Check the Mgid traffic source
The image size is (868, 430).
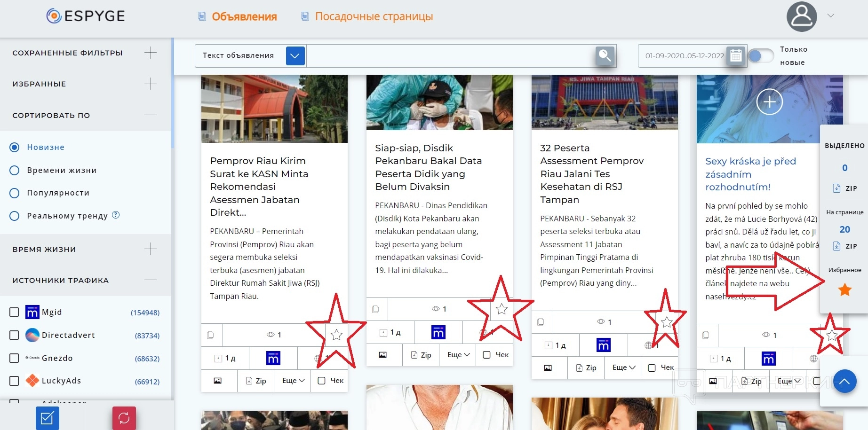14,312
